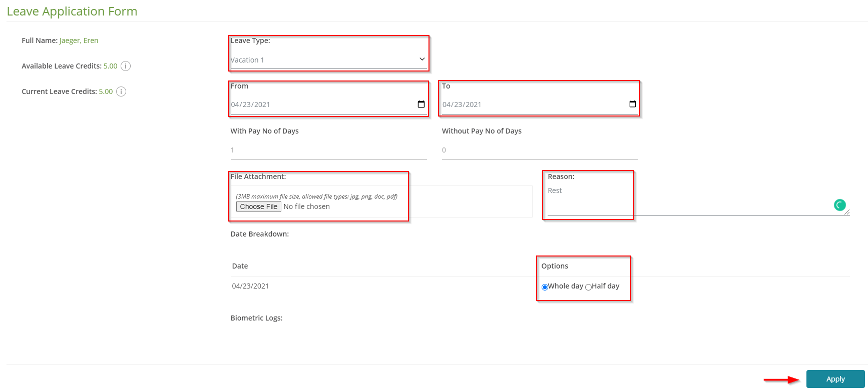Click the name Jaeger, Eren
868x391 pixels.
click(x=79, y=40)
